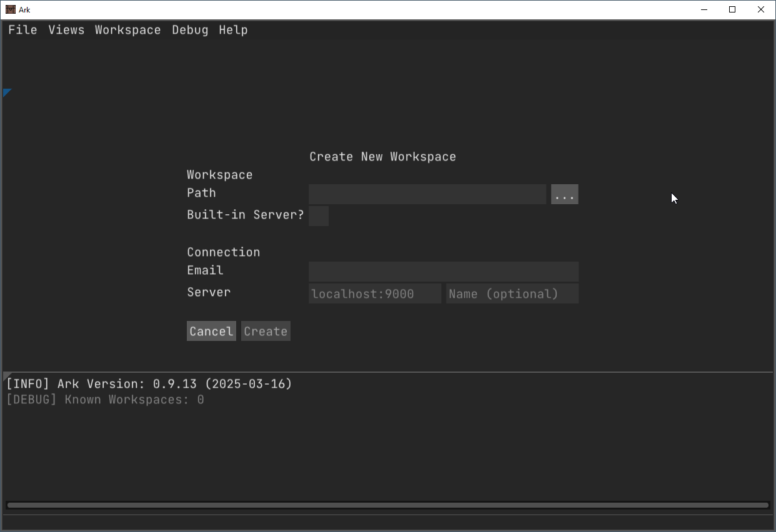Image resolution: width=776 pixels, height=532 pixels.
Task: Close the Ark window
Action: (x=760, y=9)
